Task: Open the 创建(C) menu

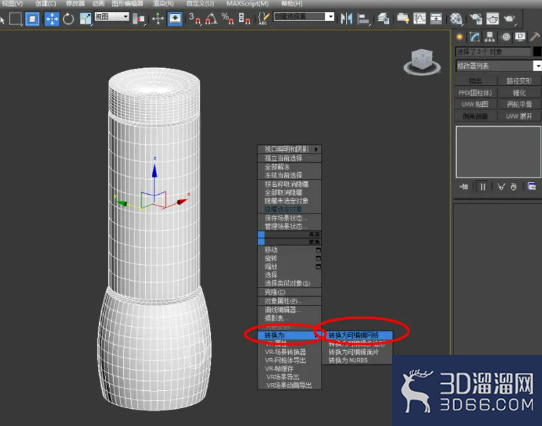Action: pos(46,4)
